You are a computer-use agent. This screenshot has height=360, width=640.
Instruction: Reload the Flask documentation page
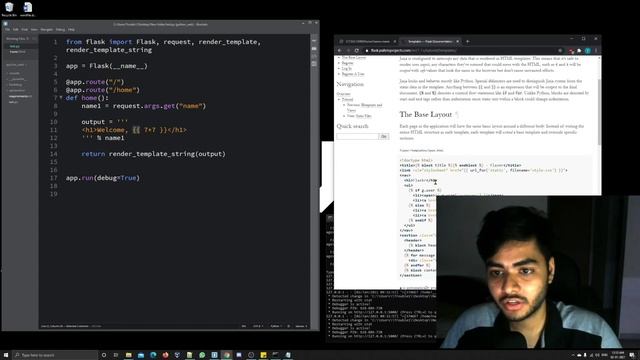[x=357, y=51]
